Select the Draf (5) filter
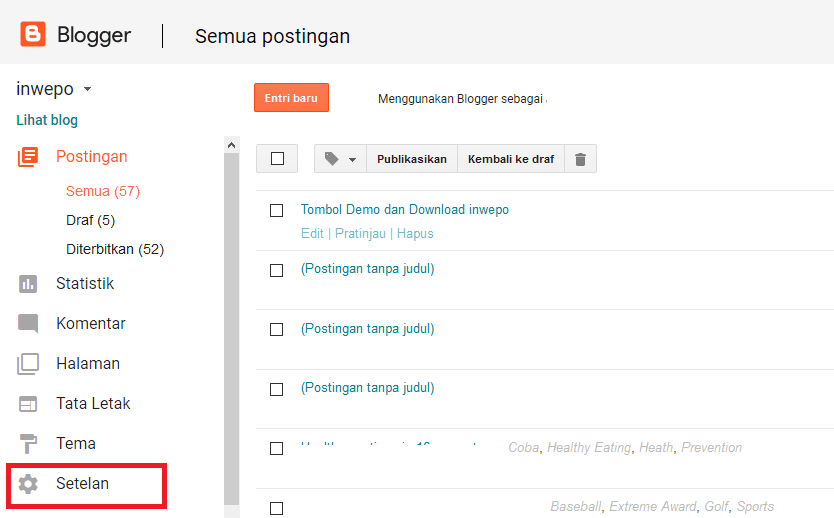The height and width of the screenshot is (518, 834). [90, 220]
